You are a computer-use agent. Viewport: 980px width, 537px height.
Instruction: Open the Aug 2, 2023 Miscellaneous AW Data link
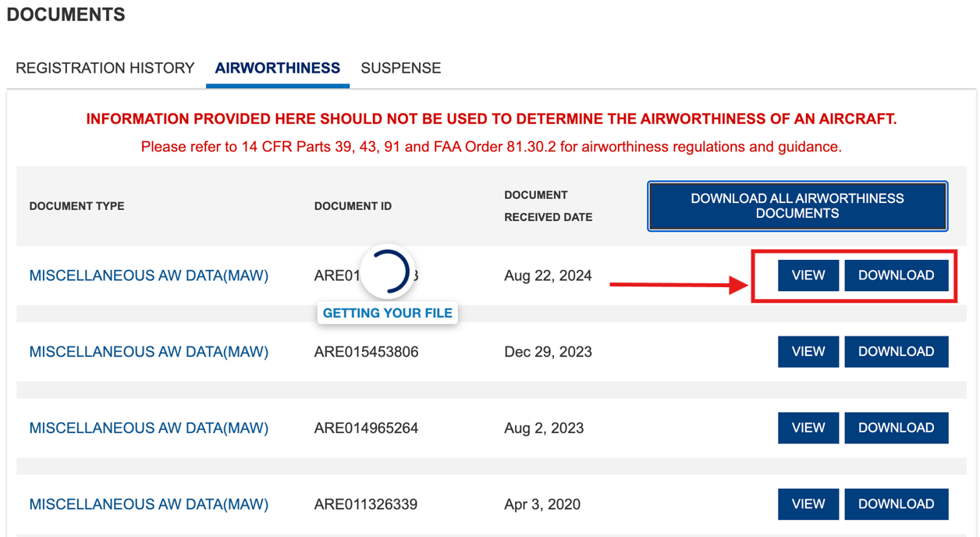(x=148, y=428)
